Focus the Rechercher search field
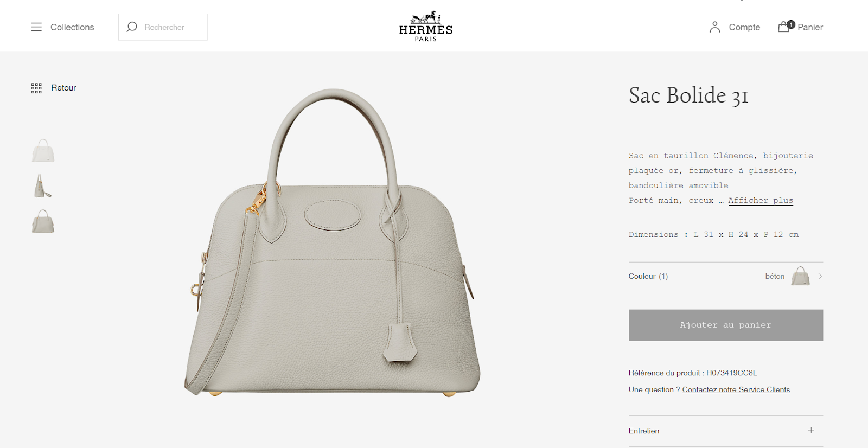Screen dimensions: 868x448 tap(163, 27)
